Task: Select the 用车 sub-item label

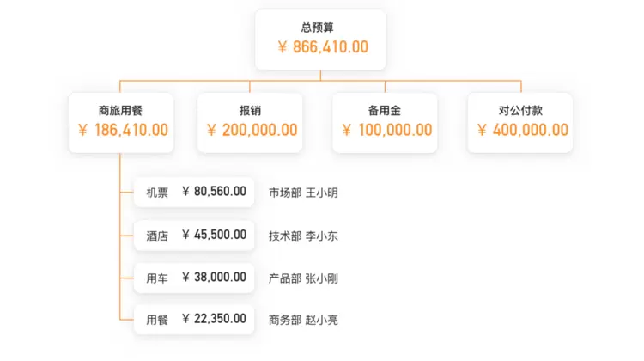Action: 157,278
